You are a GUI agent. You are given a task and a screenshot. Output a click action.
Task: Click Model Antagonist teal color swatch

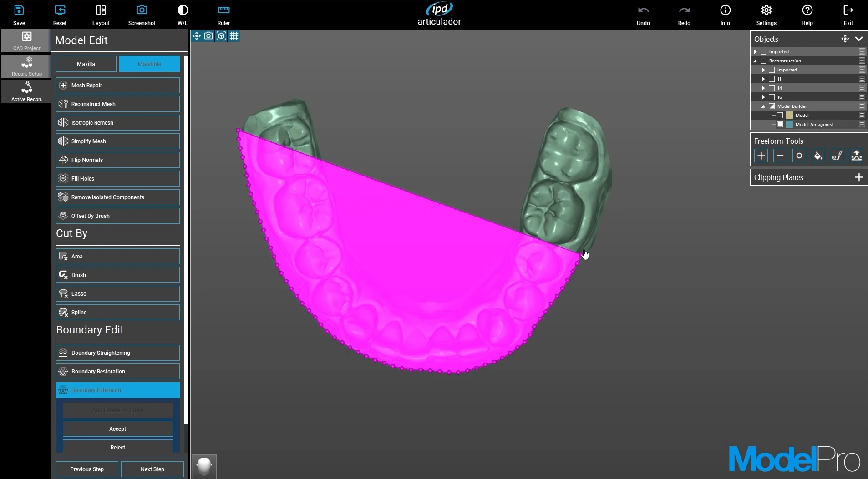coord(789,125)
